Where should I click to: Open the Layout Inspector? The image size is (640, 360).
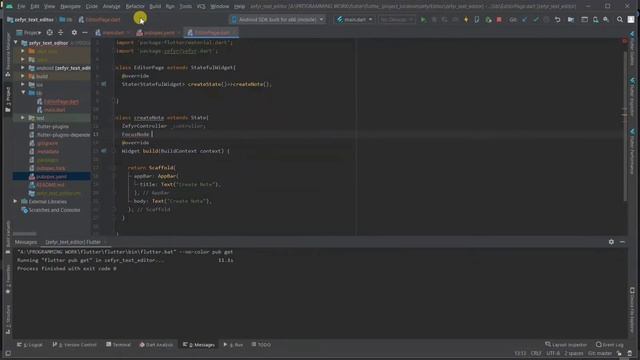point(566,345)
